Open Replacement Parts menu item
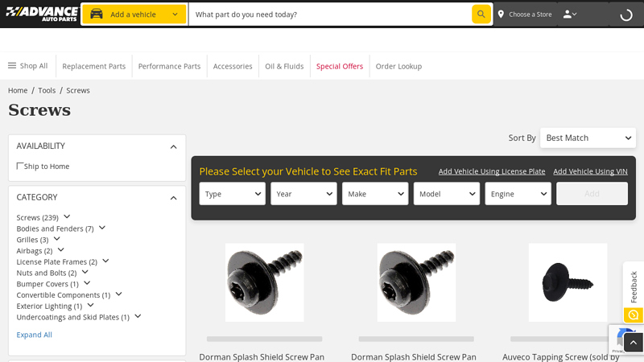The image size is (644, 362). coord(93,66)
